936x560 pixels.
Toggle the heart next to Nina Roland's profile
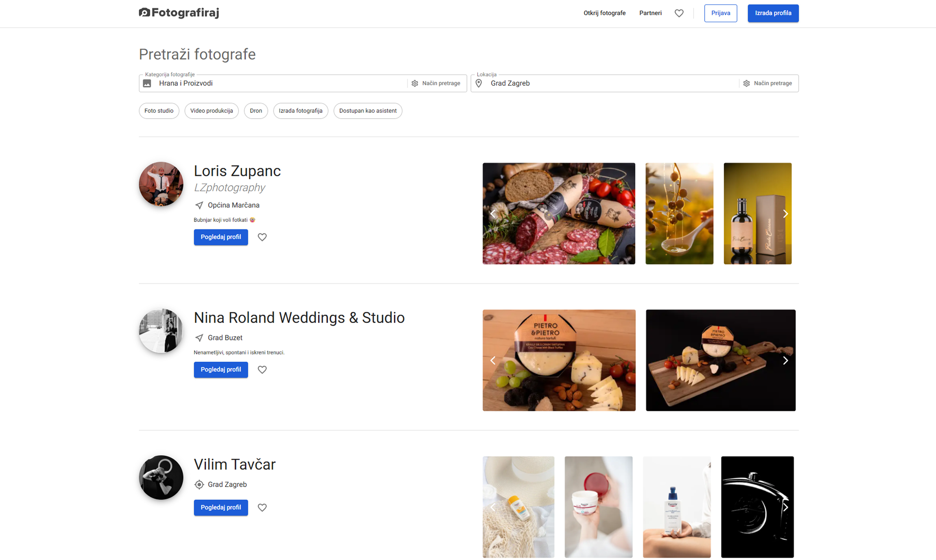262,370
